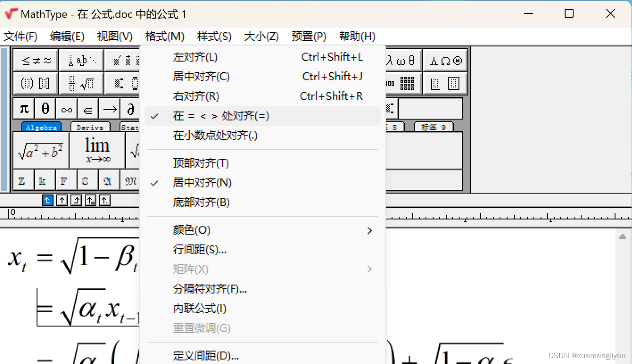The height and width of the screenshot is (364, 632).
Task: Select the third tab-stop arrow button
Action: 76,201
